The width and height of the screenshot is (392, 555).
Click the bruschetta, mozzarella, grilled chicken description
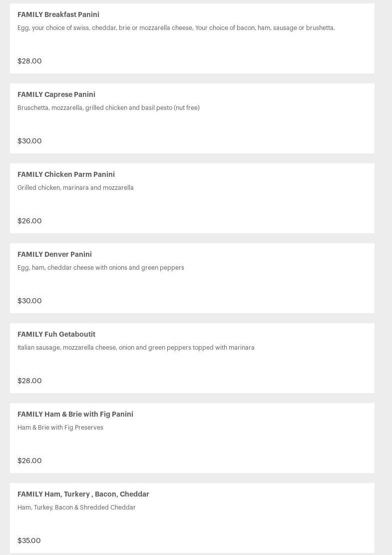pos(108,108)
